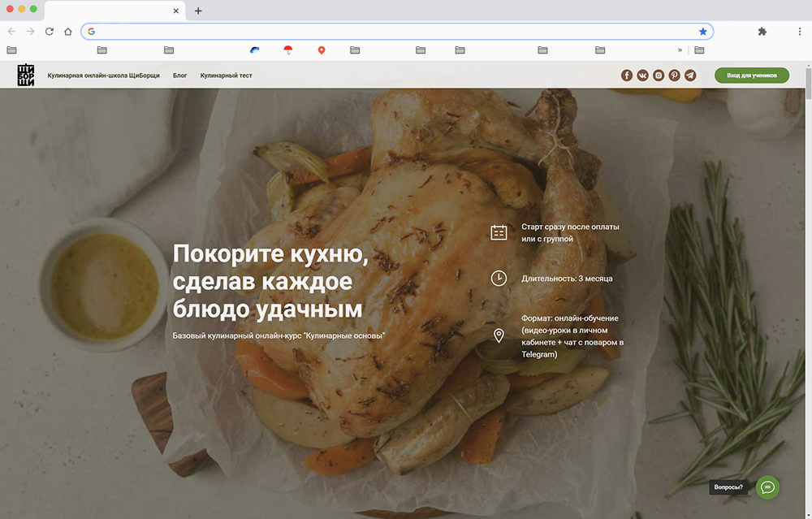812x519 pixels.
Task: Open Кулинарная онлайн-школа ЩиБорщи nav link
Action: pyautogui.click(x=104, y=76)
